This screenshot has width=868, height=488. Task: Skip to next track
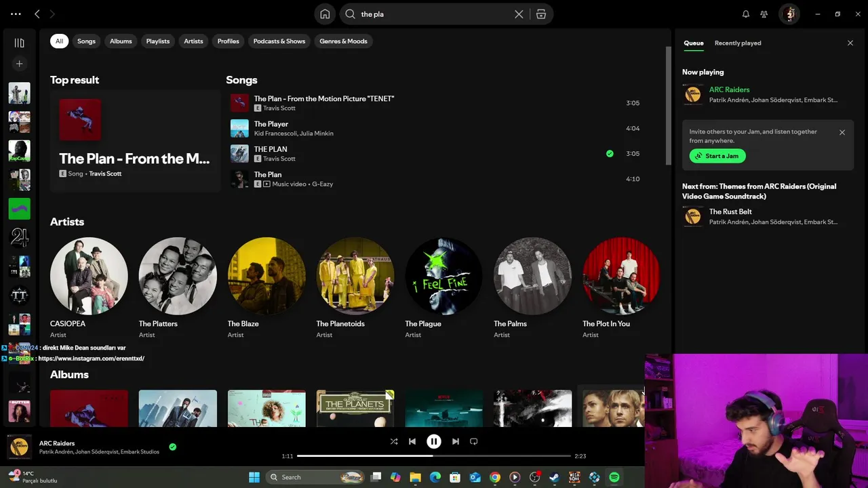point(456,441)
